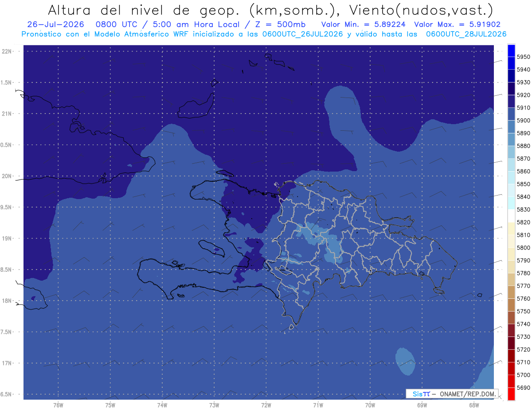Screen dimensions: 532x411
Task: Click the 5900 legend label
Action: click(523, 121)
